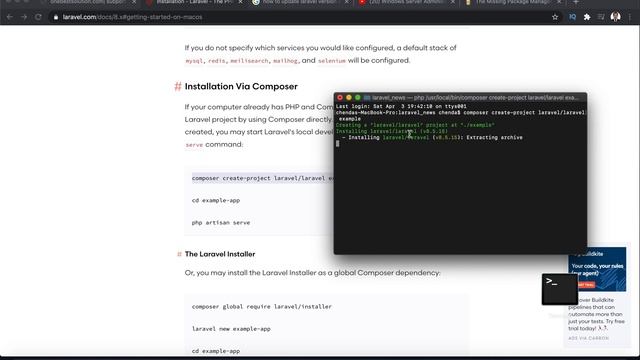Click the Installation Via Composer heading
This screenshot has height=360, width=640.
[241, 87]
